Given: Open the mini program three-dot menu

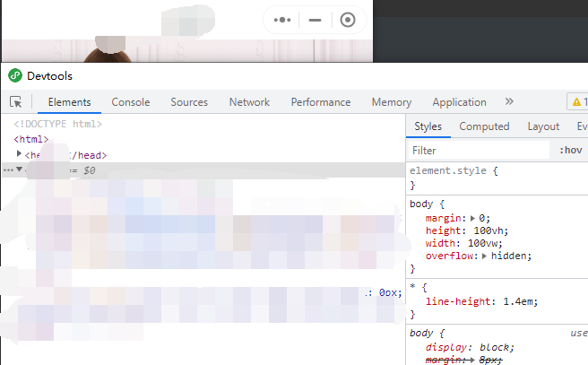Looking at the screenshot, I should point(282,20).
